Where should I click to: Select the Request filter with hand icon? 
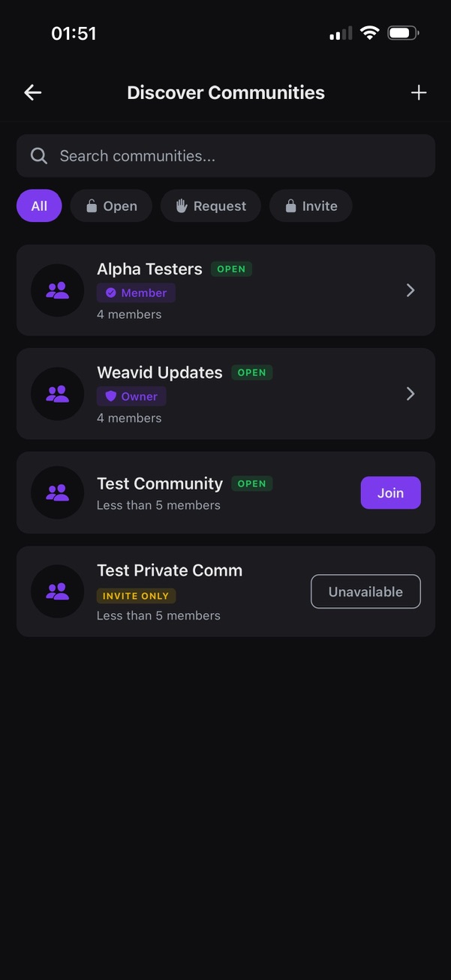point(211,205)
